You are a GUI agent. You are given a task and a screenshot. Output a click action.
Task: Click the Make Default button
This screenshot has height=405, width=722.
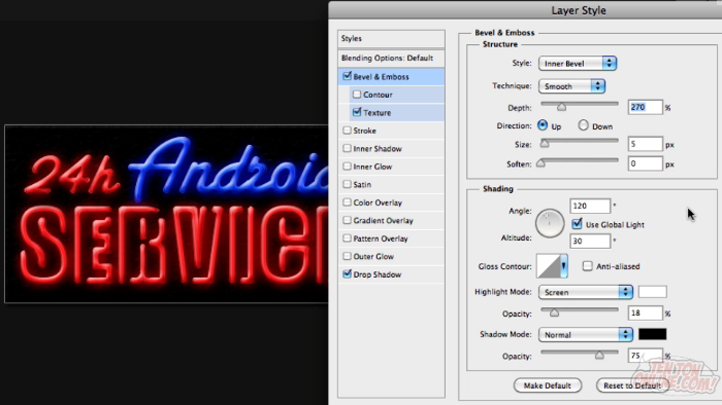point(547,385)
